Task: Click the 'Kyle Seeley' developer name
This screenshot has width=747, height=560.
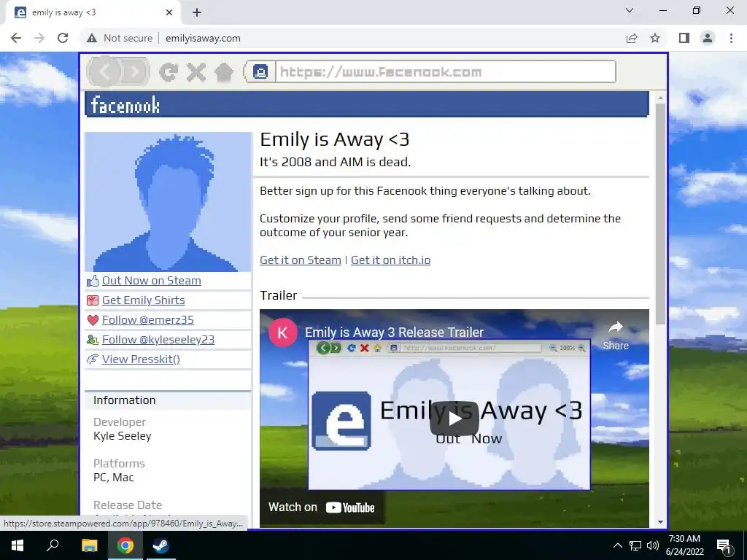Action: [x=123, y=436]
